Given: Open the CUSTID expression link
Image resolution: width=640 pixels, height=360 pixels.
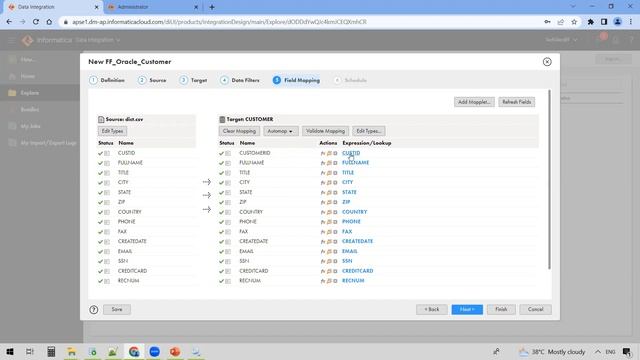Looking at the screenshot, I should tap(351, 153).
